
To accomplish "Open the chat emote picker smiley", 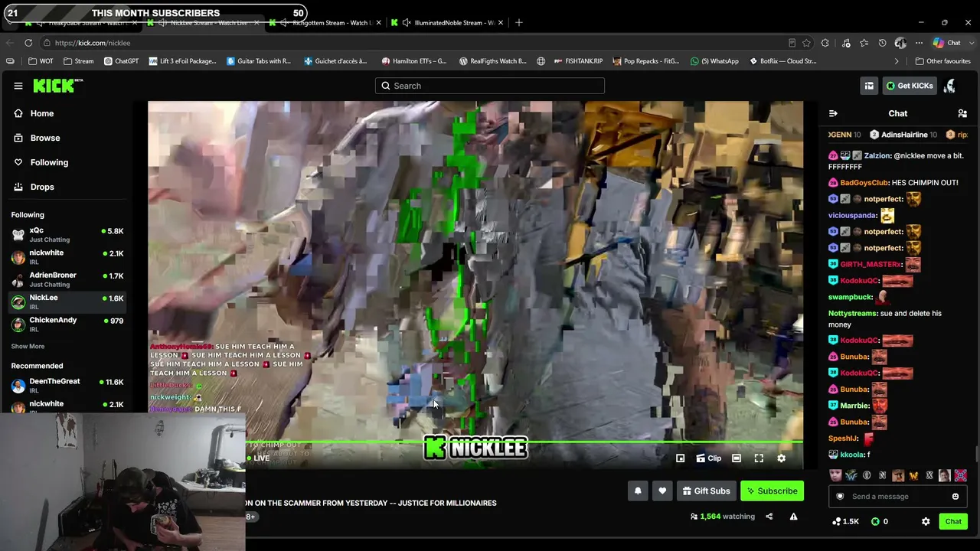I will (955, 497).
